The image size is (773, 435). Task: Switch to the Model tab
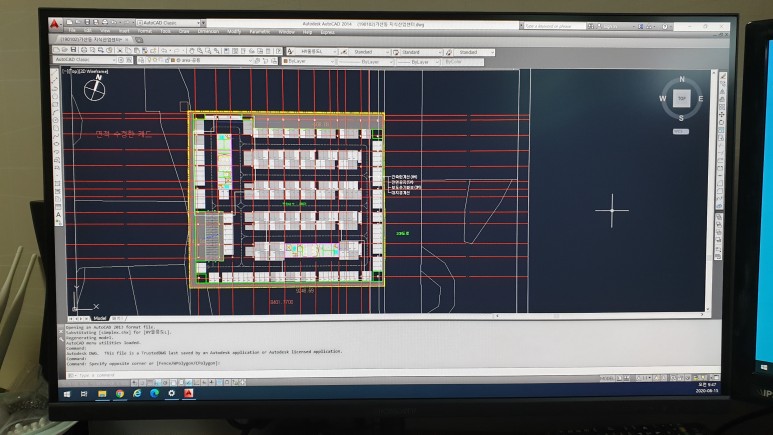[99, 318]
